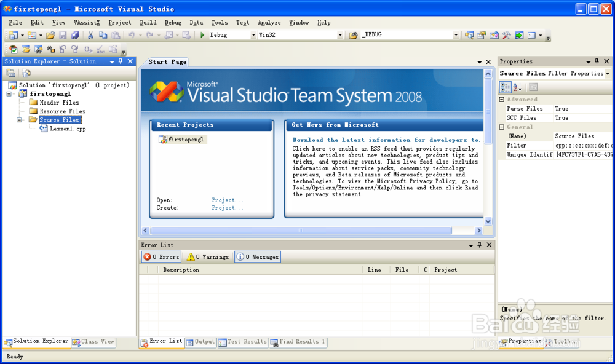
Task: Open the Analyze menu
Action: (x=269, y=22)
